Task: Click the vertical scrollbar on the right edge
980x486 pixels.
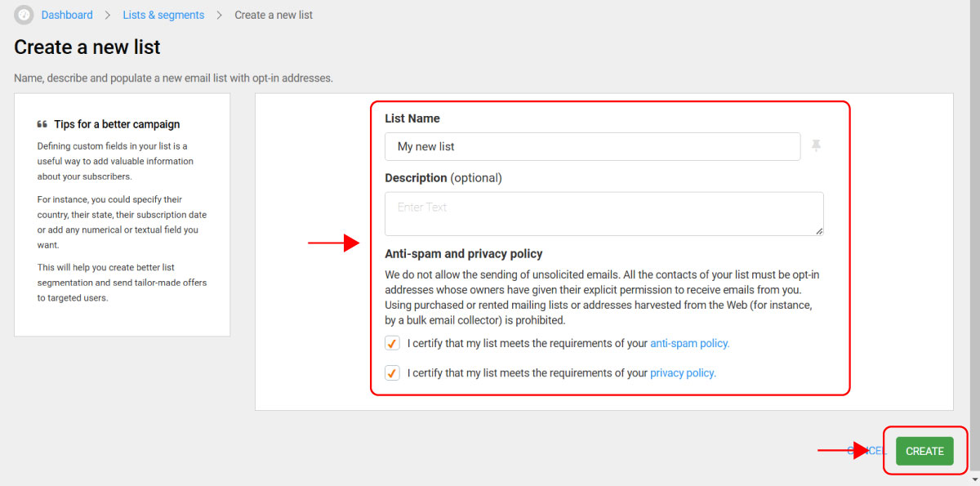Action: tap(976, 245)
